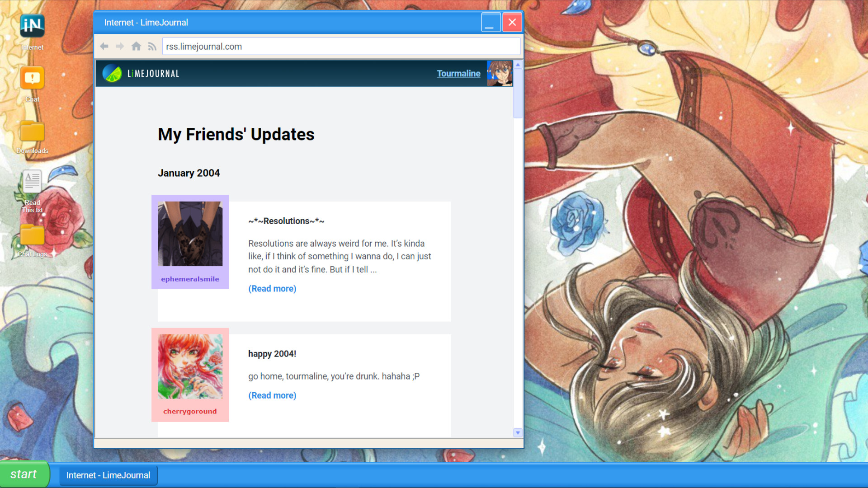Viewport: 868px width, 488px height.
Task: Click the cherrygoround username
Action: tap(190, 411)
